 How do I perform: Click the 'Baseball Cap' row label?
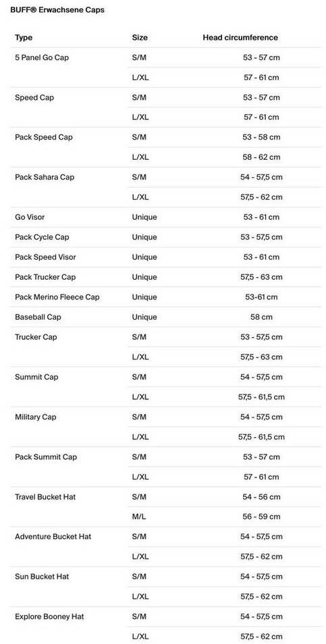38,317
